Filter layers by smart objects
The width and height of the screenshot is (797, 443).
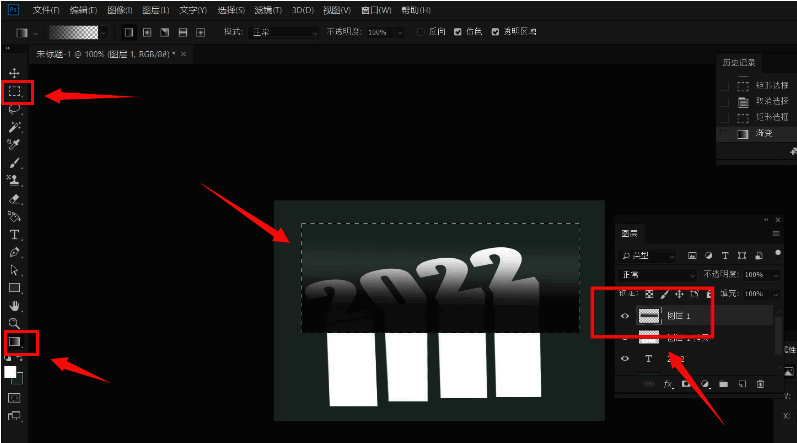pyautogui.click(x=759, y=256)
